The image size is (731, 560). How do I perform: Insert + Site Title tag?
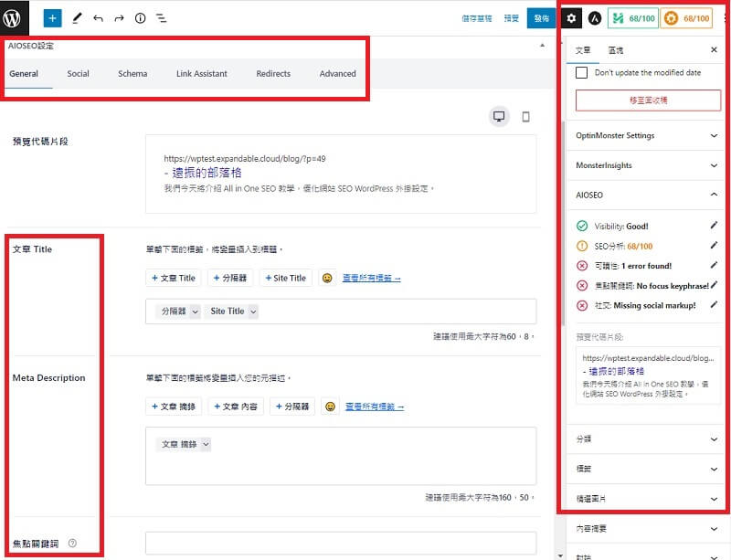(285, 278)
